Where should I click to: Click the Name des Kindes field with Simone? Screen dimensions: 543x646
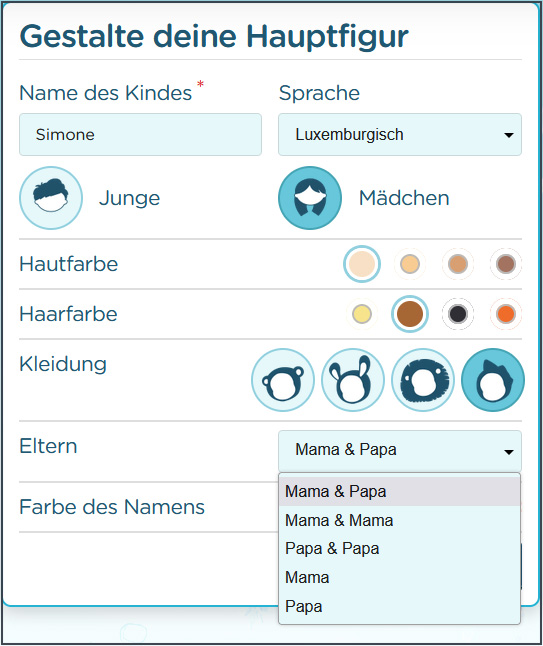tap(140, 135)
